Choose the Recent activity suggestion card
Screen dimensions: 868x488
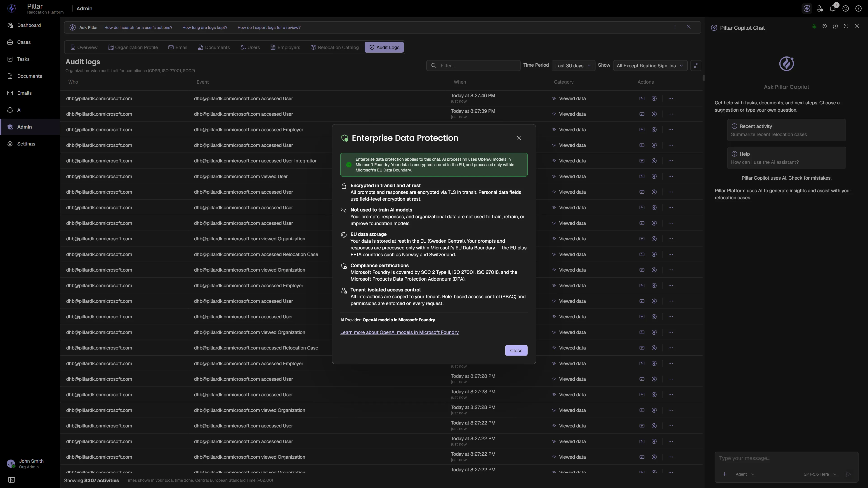pyautogui.click(x=786, y=130)
